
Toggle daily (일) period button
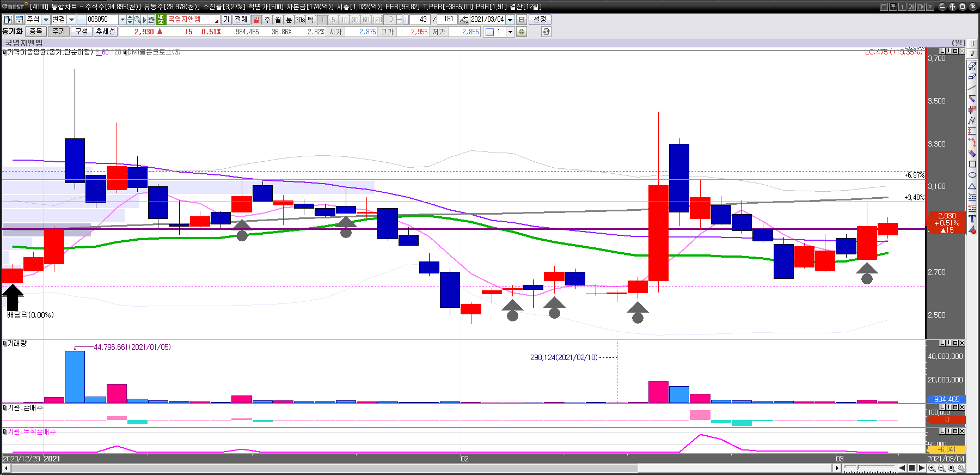tap(256, 20)
